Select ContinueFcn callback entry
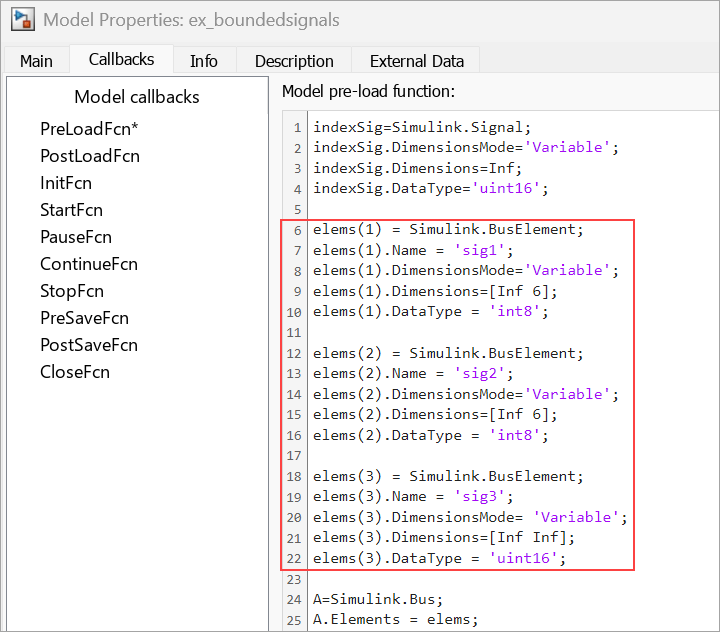Image resolution: width=720 pixels, height=632 pixels. click(89, 264)
